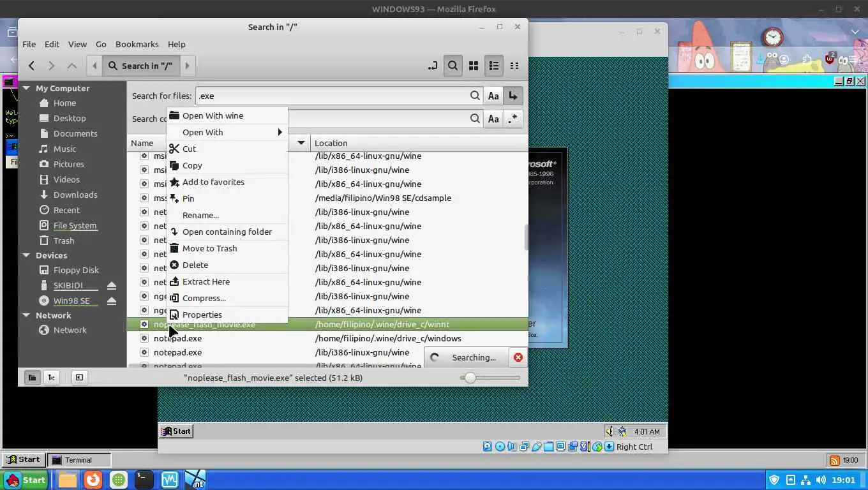Click the Windows93 Start button

24,459
